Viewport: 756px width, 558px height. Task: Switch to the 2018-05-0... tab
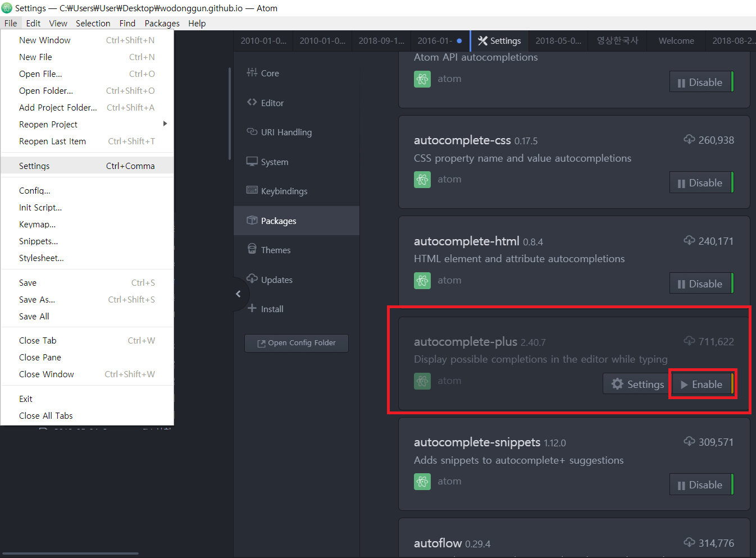tap(558, 40)
